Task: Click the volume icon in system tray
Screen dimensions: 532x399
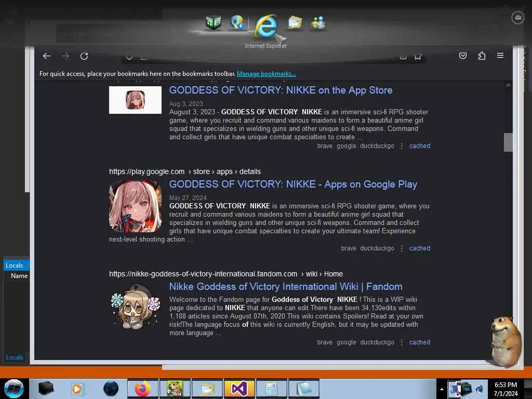Action: tap(480, 389)
